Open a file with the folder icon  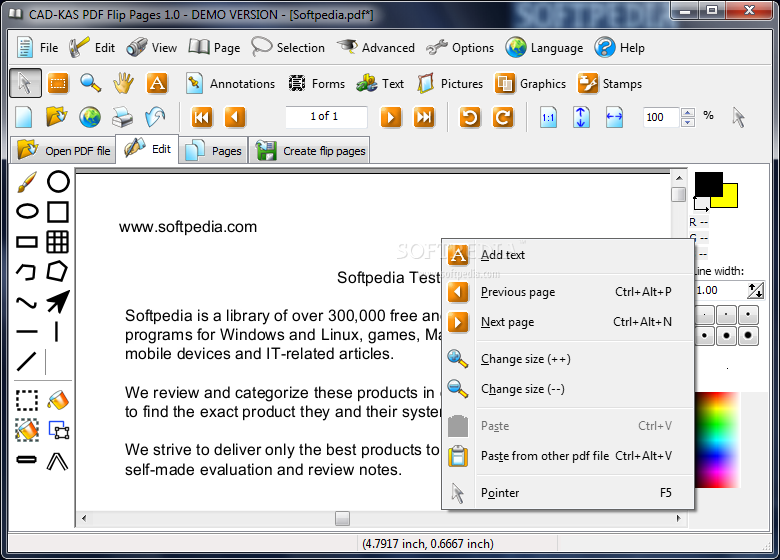click(57, 117)
